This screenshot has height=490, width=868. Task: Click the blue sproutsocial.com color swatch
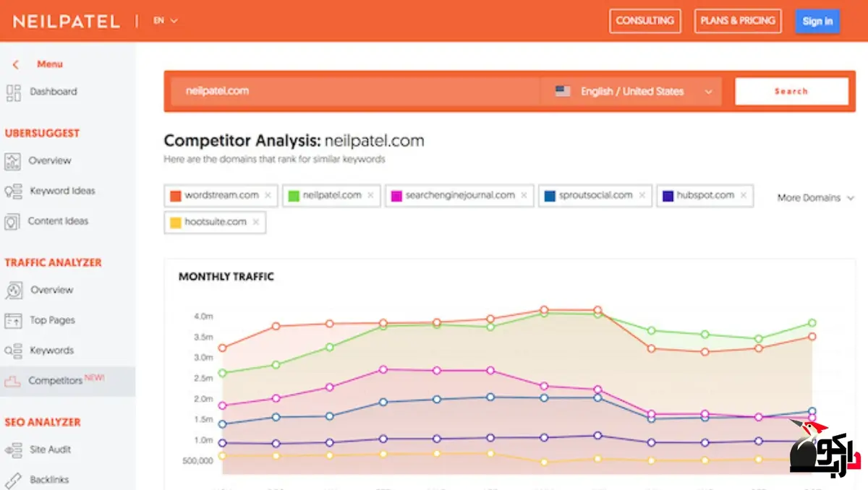(x=550, y=195)
